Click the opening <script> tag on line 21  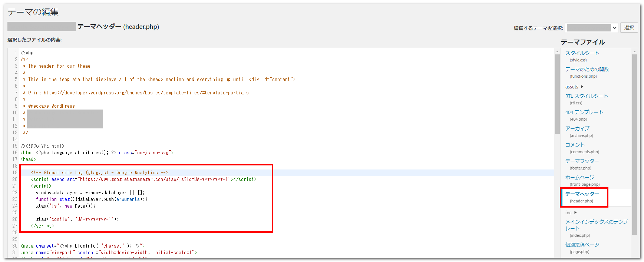pos(41,186)
